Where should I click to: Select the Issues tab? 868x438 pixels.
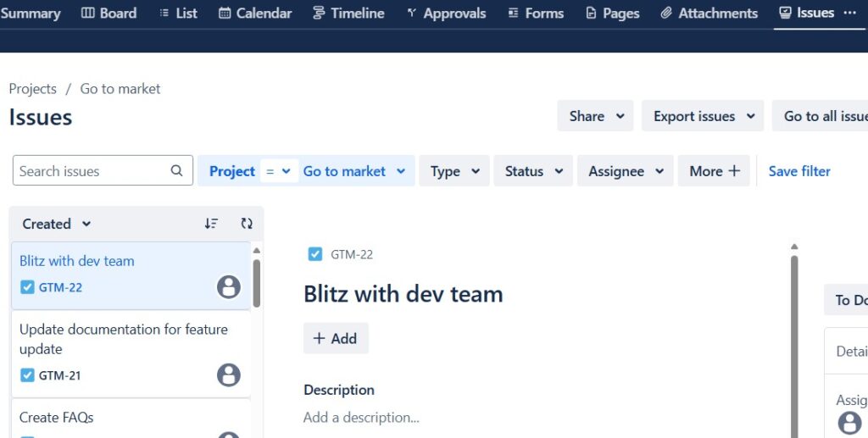click(x=807, y=13)
